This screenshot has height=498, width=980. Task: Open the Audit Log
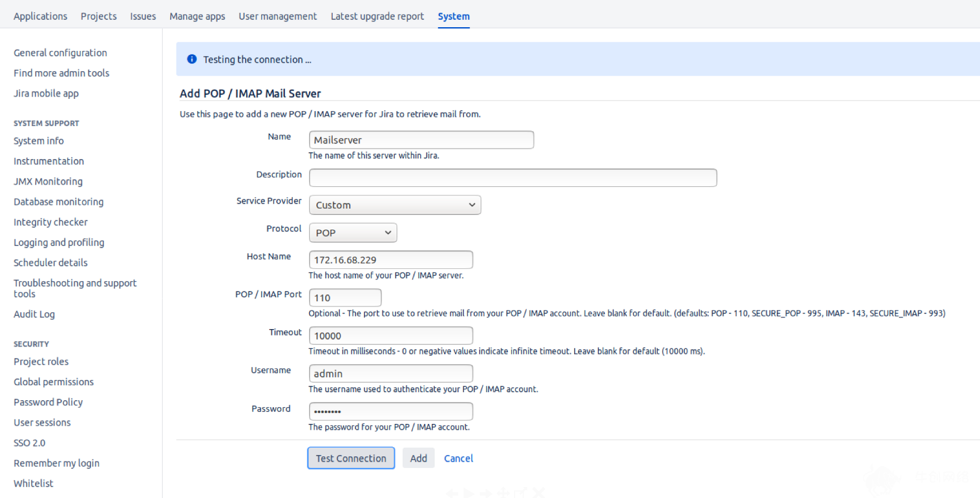pos(34,314)
